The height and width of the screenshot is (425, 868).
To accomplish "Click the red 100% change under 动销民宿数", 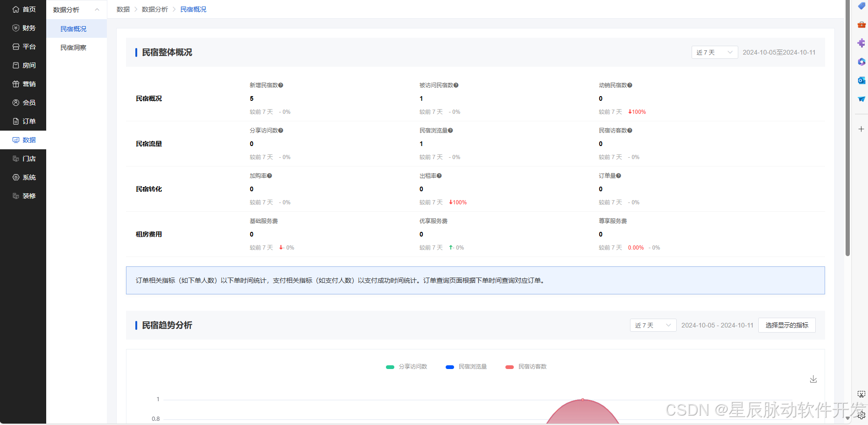I will pyautogui.click(x=637, y=112).
